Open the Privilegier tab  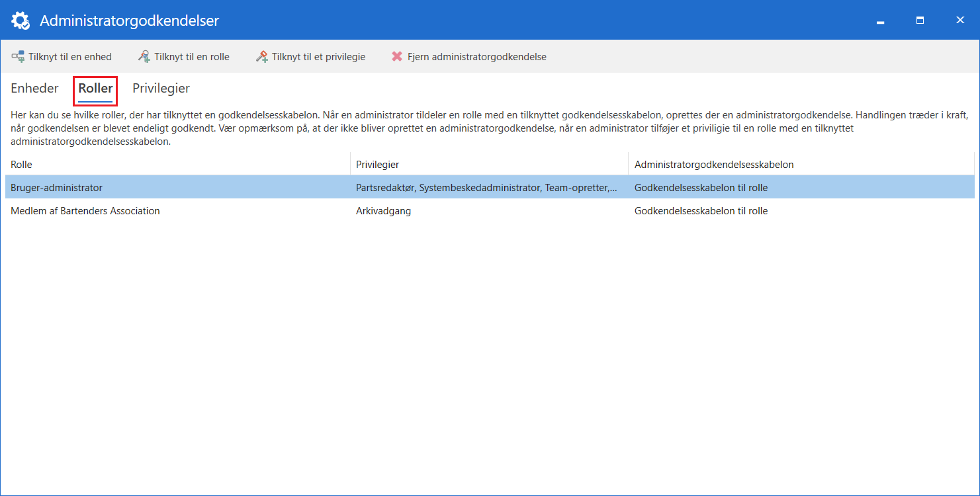click(161, 89)
